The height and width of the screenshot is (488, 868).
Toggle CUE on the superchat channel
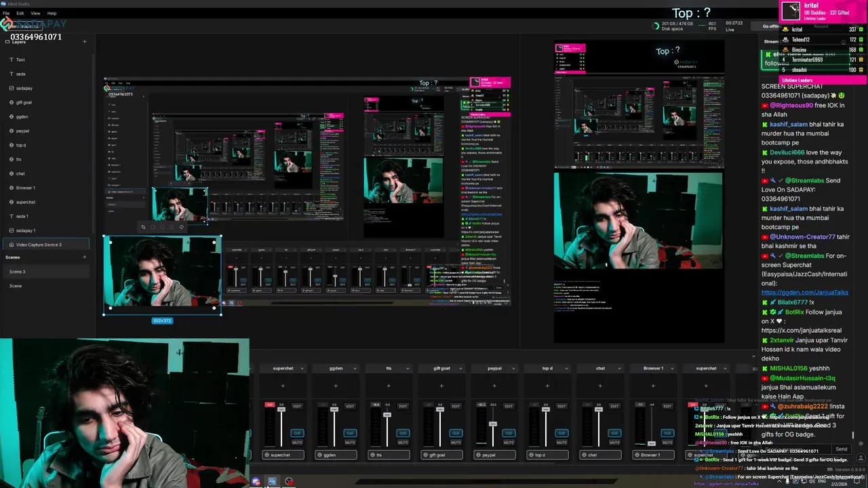click(297, 433)
